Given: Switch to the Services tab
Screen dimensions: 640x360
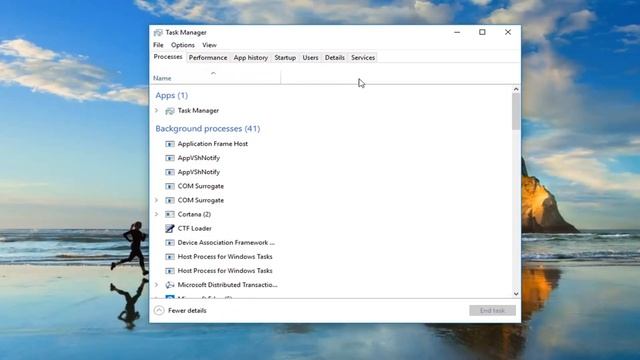Looking at the screenshot, I should (363, 58).
